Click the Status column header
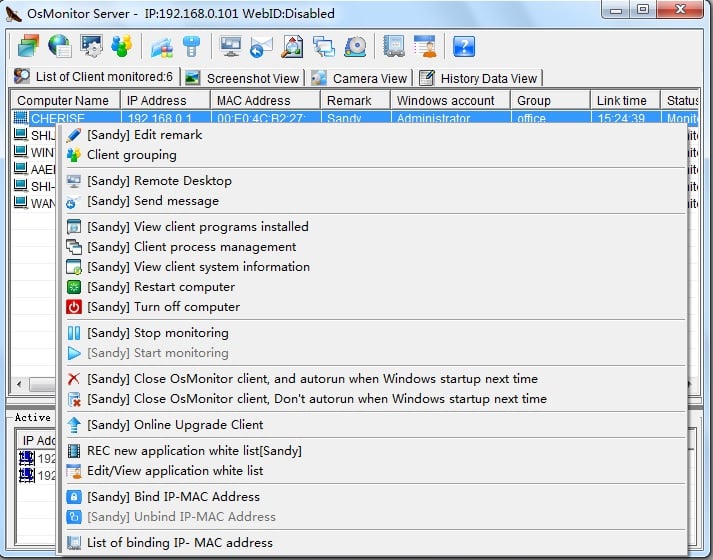 (680, 100)
